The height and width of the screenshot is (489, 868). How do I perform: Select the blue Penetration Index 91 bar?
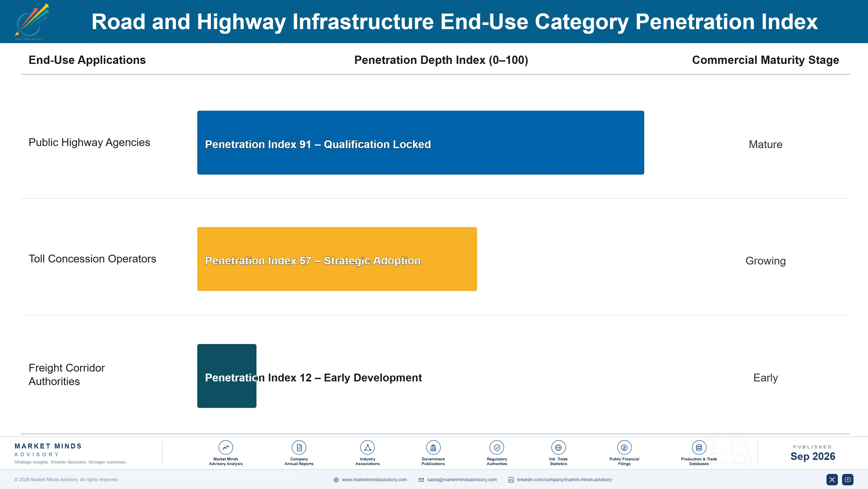(x=421, y=143)
